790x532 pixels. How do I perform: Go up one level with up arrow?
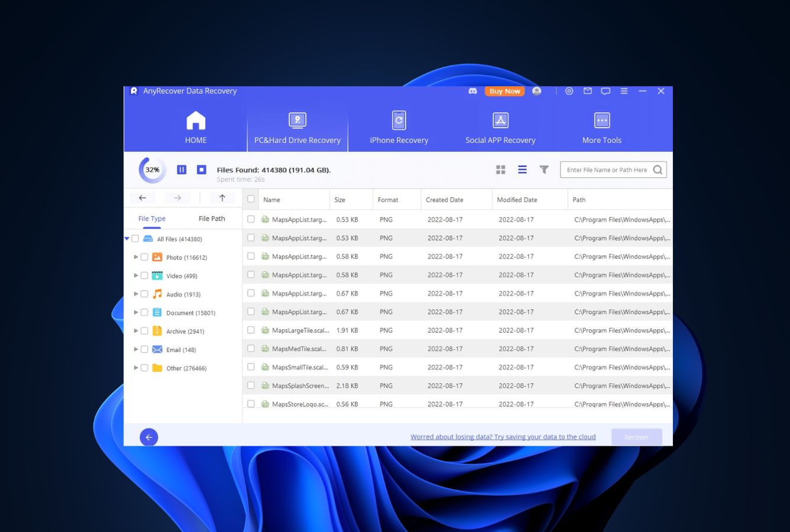pyautogui.click(x=222, y=198)
